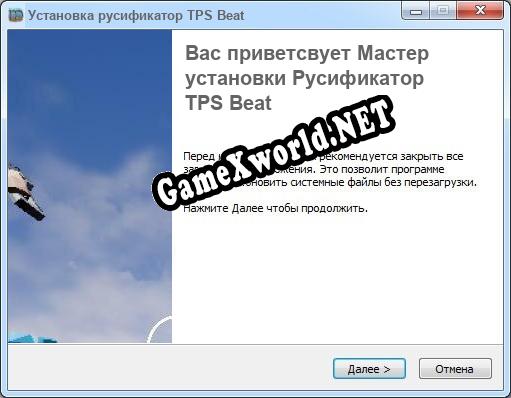511x398 pixels.
Task: Click the heading line 'TPS Beat'
Action: tap(229, 103)
